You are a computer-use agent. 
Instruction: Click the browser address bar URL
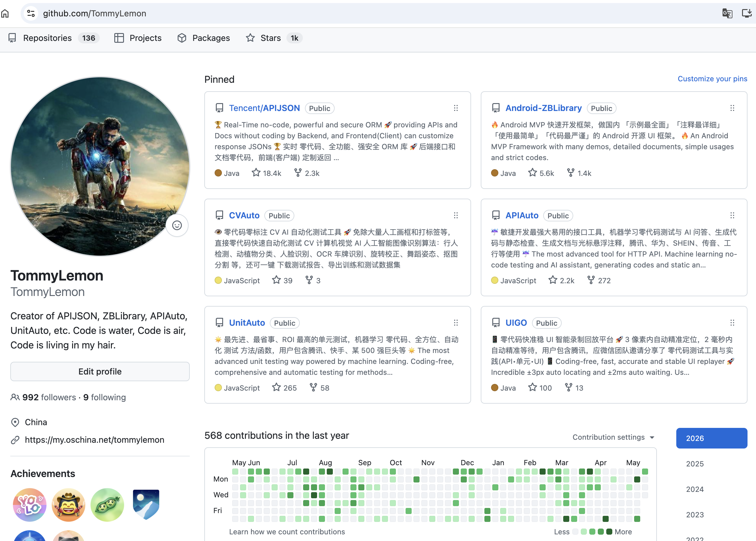pyautogui.click(x=95, y=13)
